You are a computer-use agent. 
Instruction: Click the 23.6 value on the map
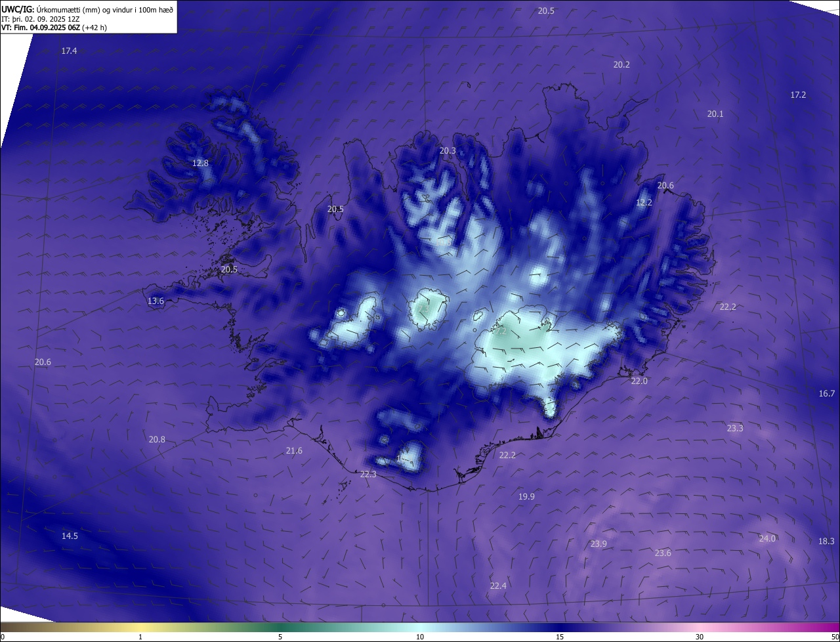pyautogui.click(x=663, y=553)
